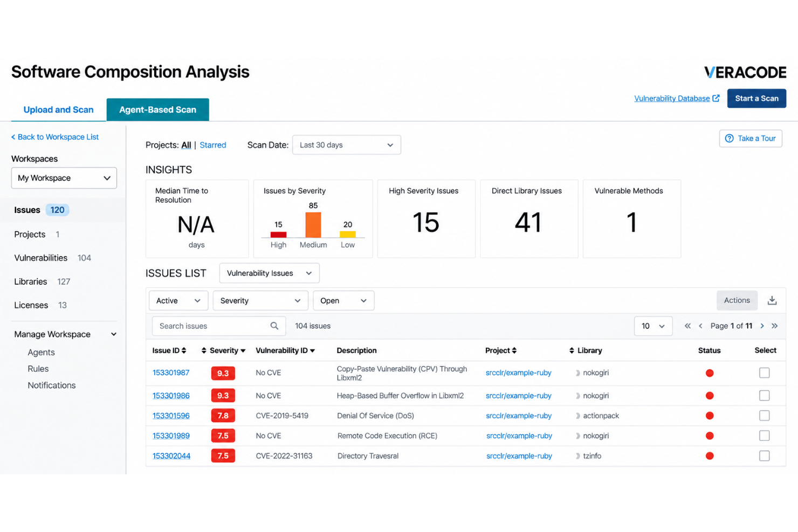Open the Vulnerability Database link
This screenshot has height=532, width=798.
677,99
